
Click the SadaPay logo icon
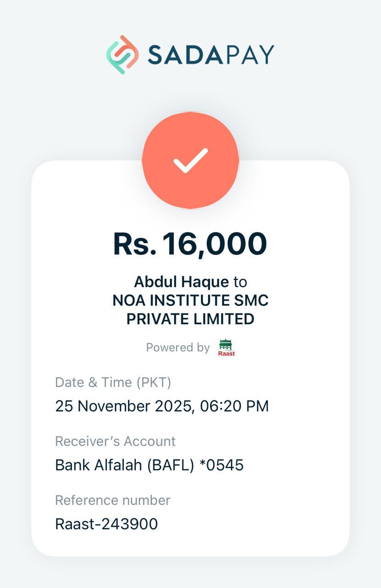[122, 55]
